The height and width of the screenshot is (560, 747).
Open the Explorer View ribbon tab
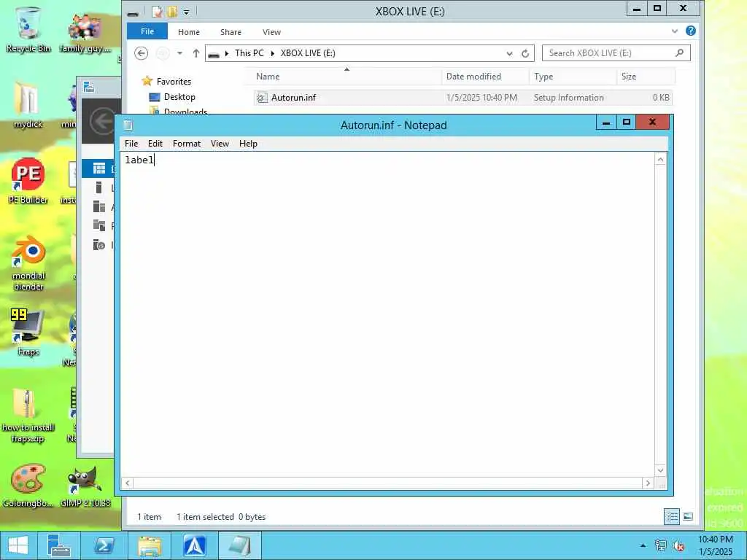pos(271,32)
